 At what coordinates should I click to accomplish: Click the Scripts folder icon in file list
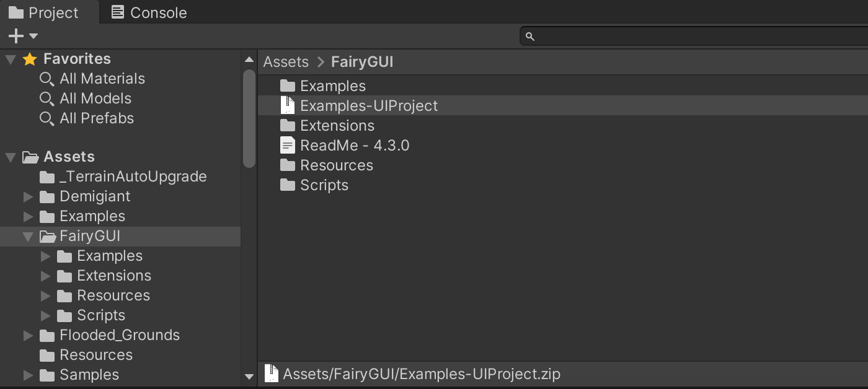click(287, 185)
